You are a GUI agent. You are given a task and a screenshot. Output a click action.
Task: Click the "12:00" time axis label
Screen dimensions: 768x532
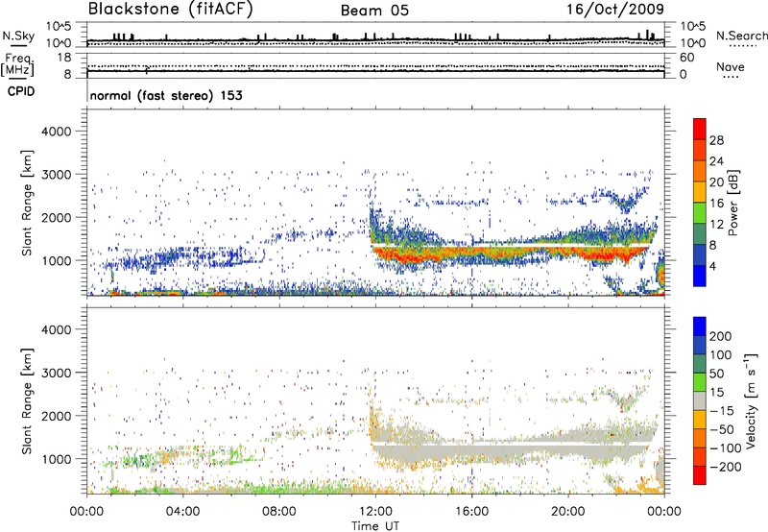coord(375,512)
